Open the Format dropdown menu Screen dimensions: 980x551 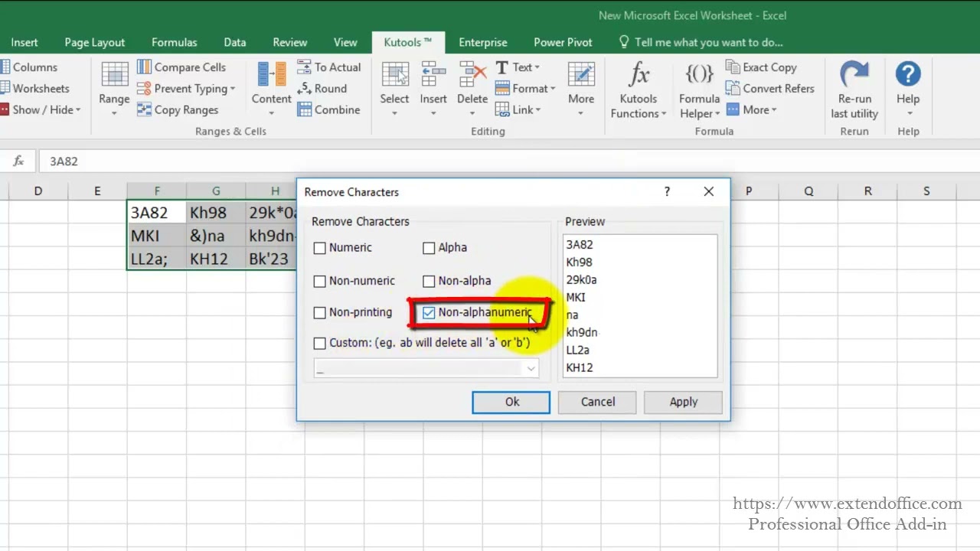coord(525,89)
